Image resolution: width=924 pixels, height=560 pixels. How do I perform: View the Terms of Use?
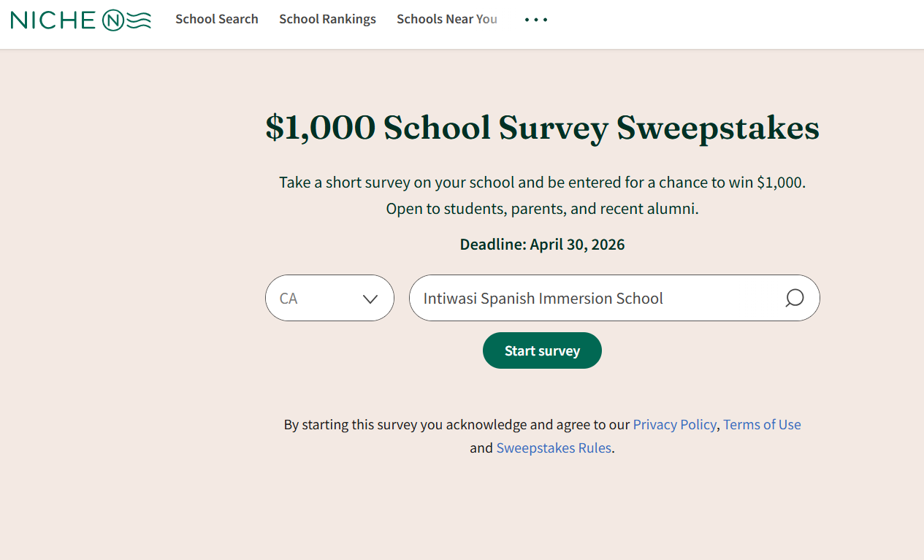[762, 424]
